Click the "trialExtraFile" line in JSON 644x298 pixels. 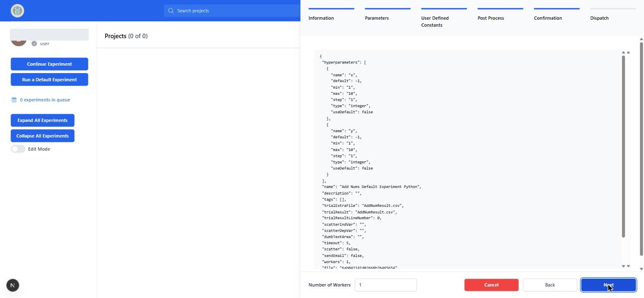pos(363,206)
